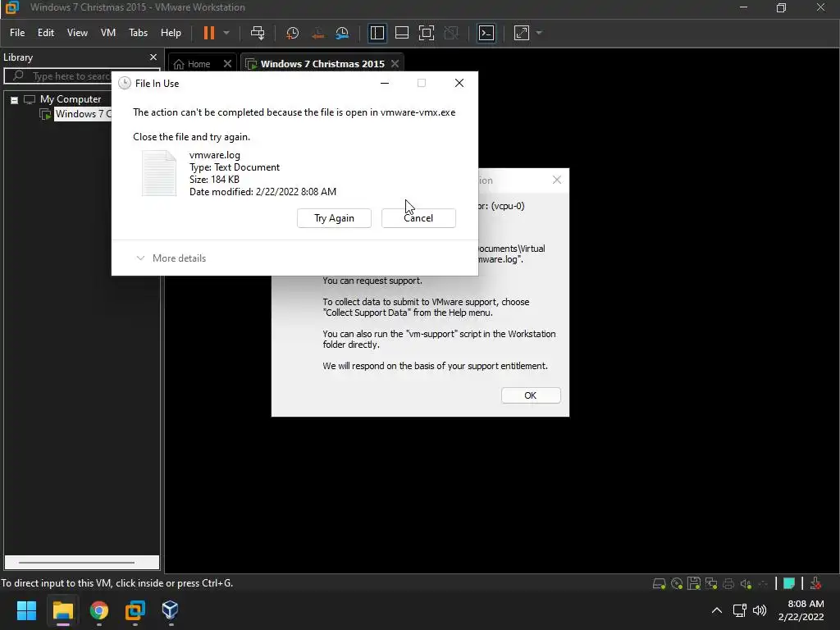
Task: Click the vmware.log file thumbnail
Action: pos(158,173)
